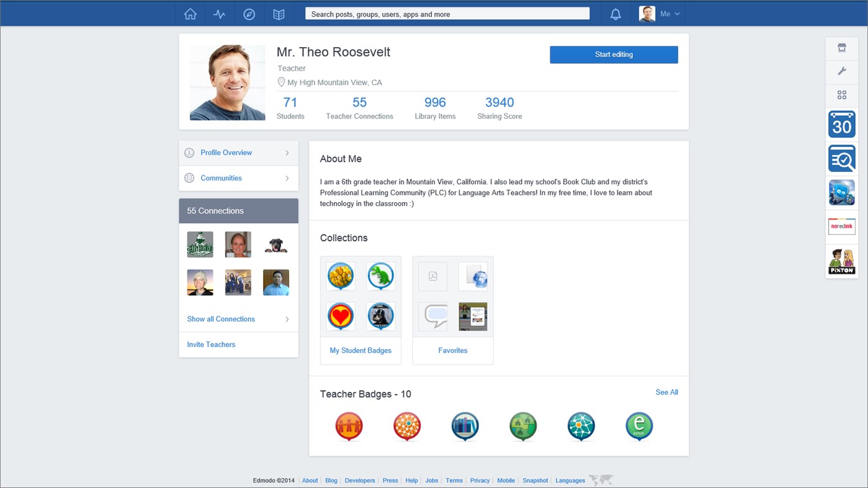The height and width of the screenshot is (488, 868).
Task: Open the Snapshot review app icon
Action: pyautogui.click(x=841, y=158)
